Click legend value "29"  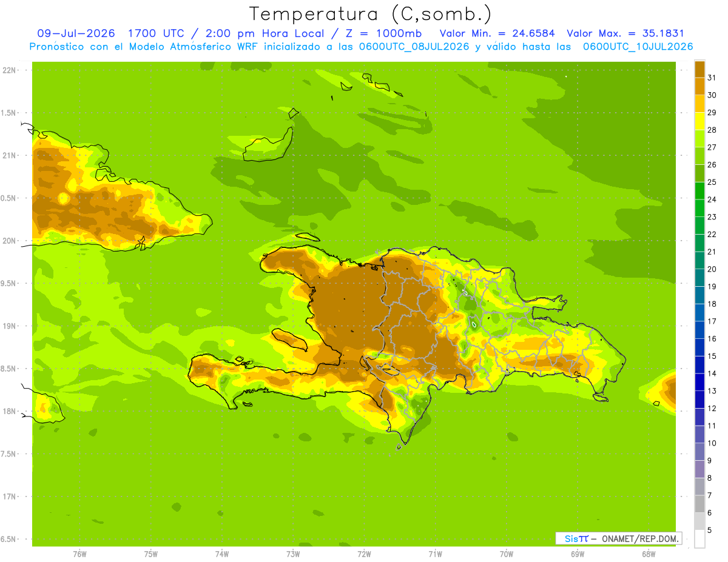(x=712, y=113)
